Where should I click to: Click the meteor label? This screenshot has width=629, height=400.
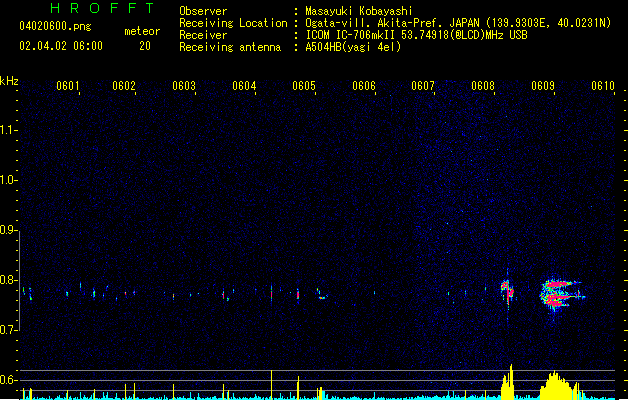coord(142,31)
